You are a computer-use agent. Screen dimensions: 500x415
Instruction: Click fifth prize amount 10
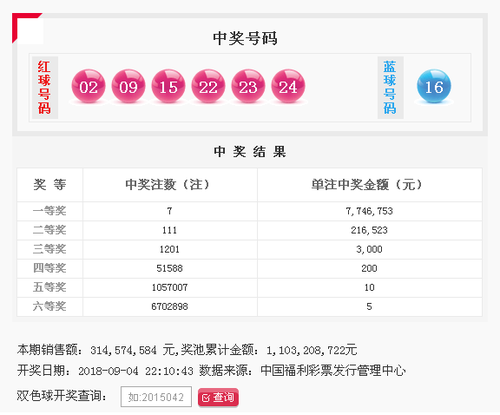pos(369,287)
